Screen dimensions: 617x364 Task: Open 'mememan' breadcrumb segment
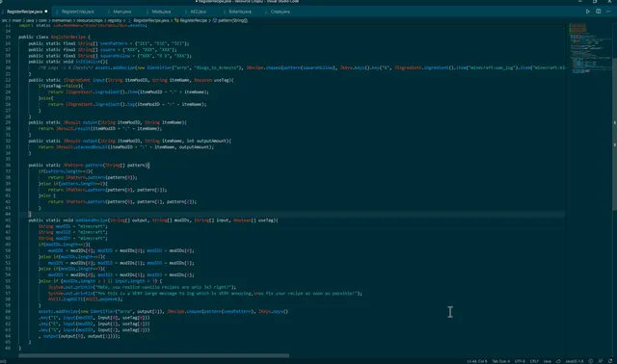pos(62,20)
